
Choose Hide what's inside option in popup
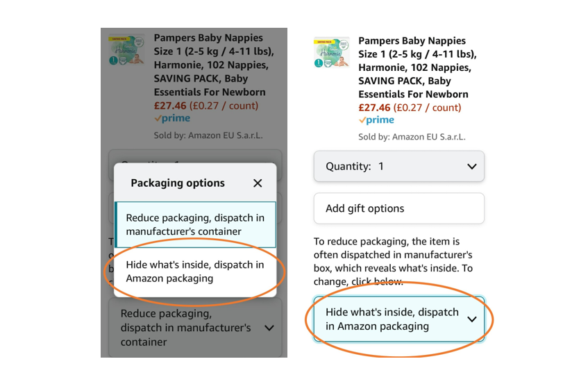pyautogui.click(x=195, y=272)
